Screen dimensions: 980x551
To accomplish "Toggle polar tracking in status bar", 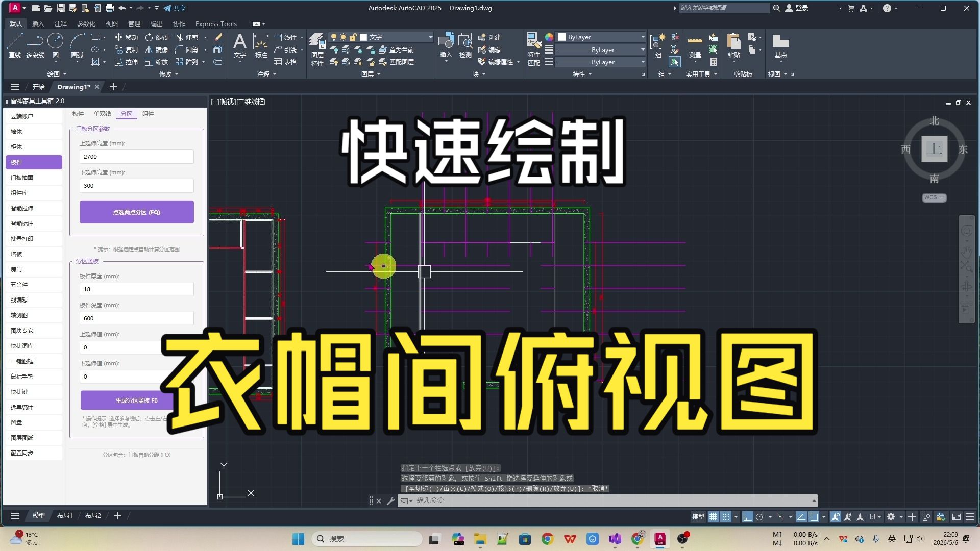I will coord(759,517).
